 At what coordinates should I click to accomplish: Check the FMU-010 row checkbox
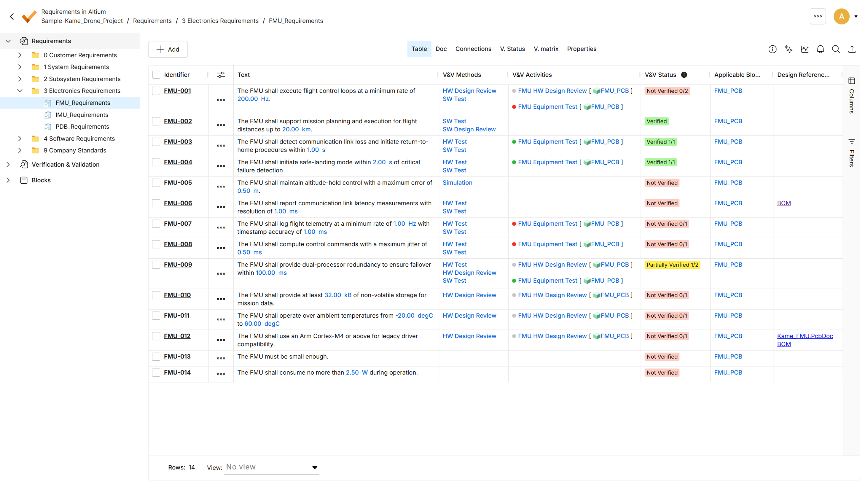point(156,295)
